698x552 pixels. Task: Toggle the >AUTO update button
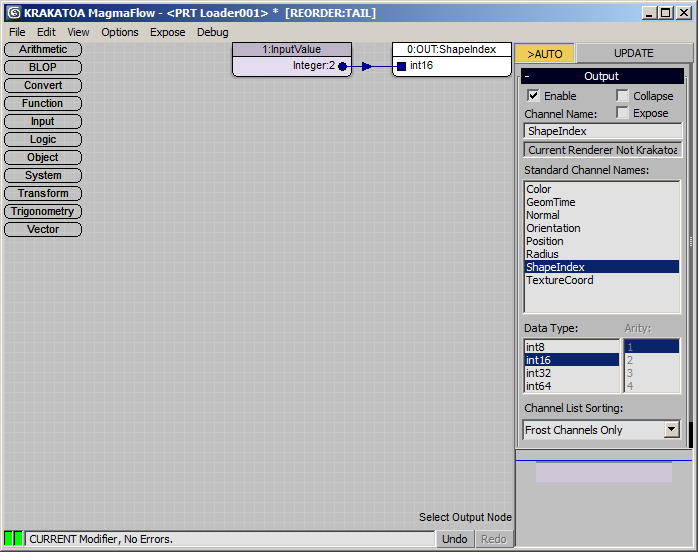pyautogui.click(x=544, y=53)
